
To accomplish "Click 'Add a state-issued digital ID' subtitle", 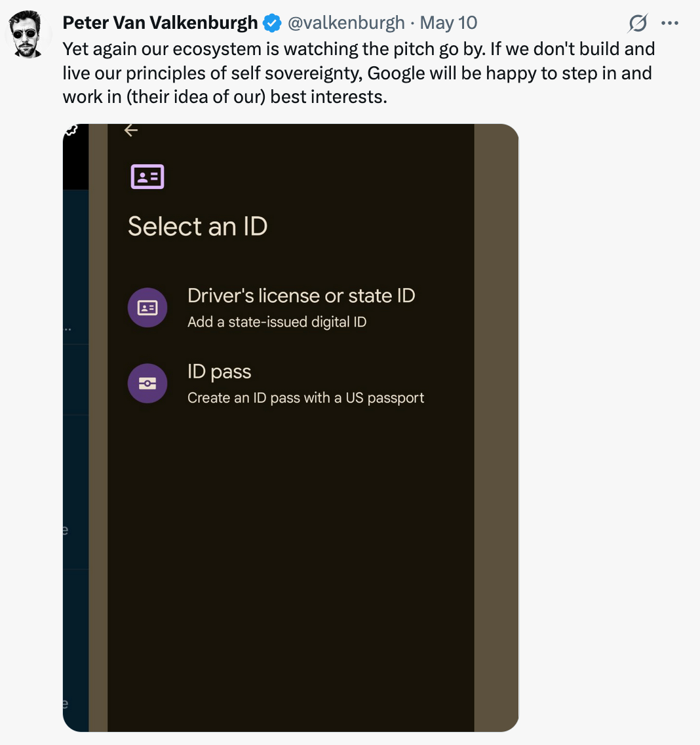I will coord(277,322).
